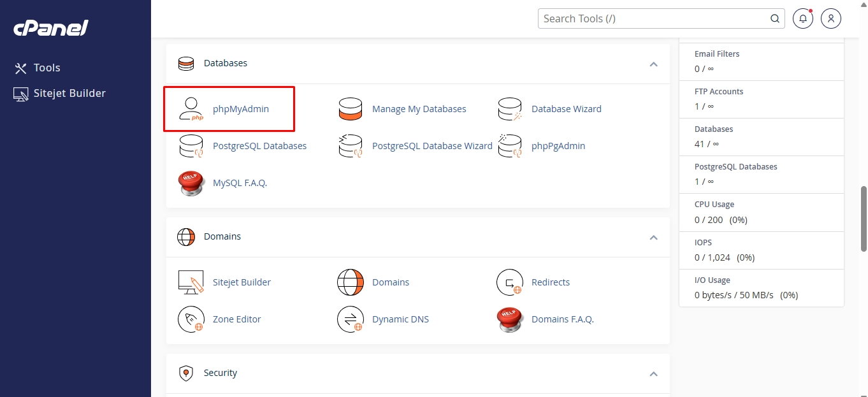The image size is (868, 397).
Task: Open the Sitejet Builder link in Domains
Action: point(242,282)
